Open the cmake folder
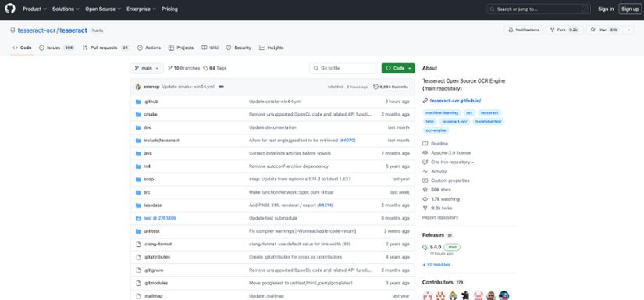Image resolution: width=644 pixels, height=300 pixels. [151, 114]
